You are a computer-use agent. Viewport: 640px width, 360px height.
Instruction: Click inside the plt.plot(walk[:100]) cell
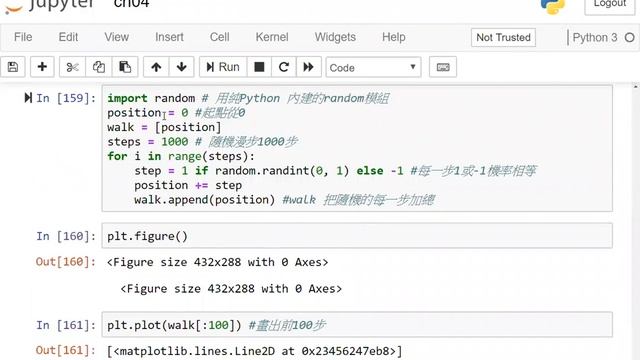[357, 325]
